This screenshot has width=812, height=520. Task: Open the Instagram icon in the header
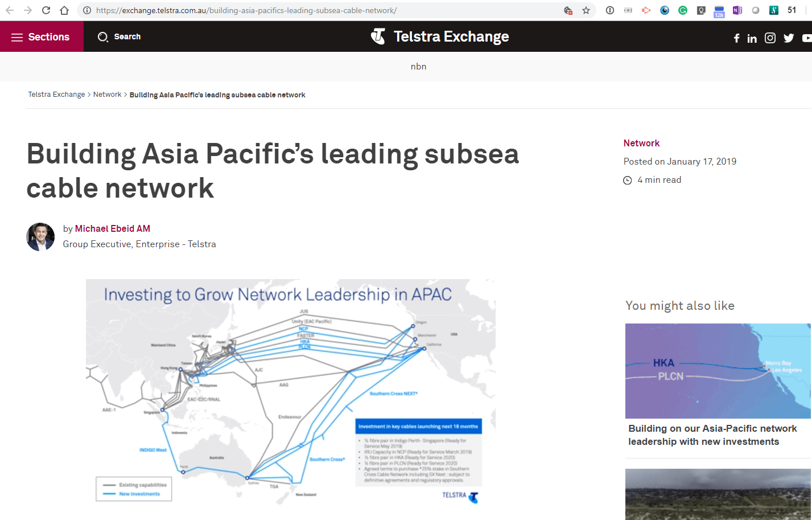(769, 38)
